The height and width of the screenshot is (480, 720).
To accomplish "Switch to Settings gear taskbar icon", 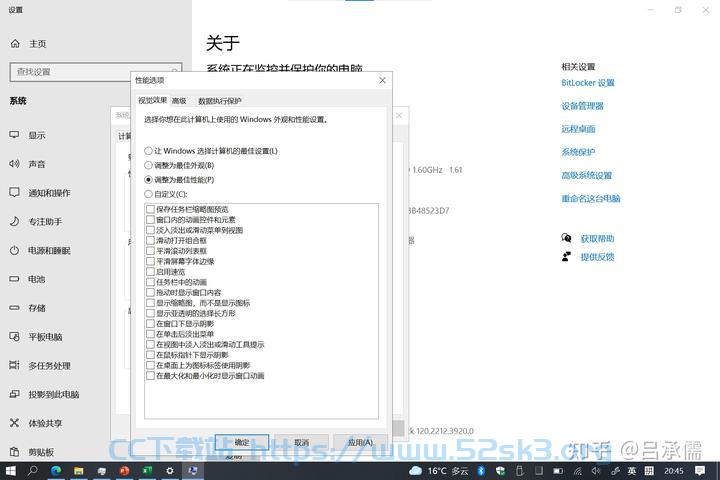I will (170, 471).
